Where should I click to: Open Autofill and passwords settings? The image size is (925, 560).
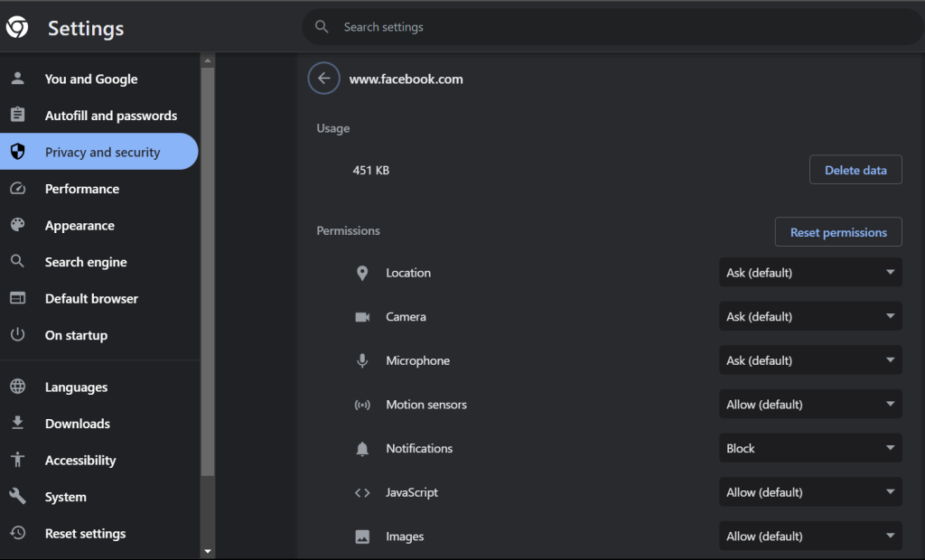click(x=99, y=115)
